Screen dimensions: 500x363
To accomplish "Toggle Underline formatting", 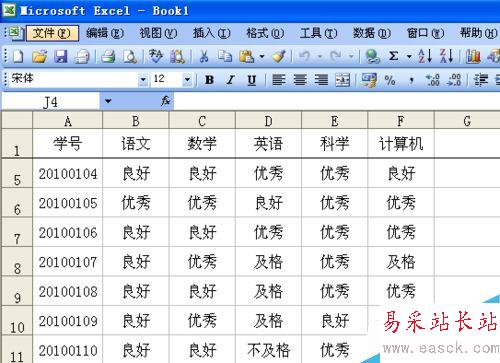I will [x=252, y=80].
